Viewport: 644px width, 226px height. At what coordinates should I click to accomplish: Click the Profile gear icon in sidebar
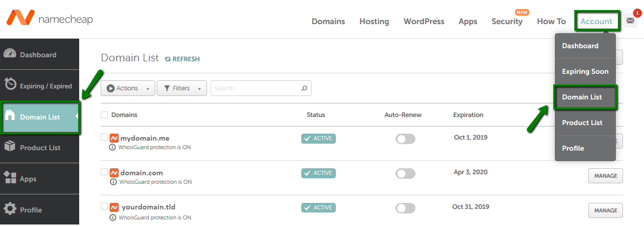coord(10,209)
